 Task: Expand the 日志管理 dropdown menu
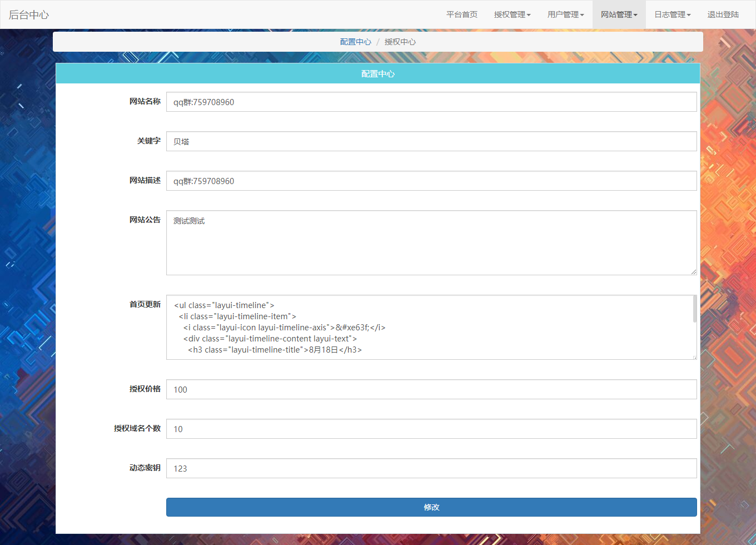click(x=672, y=14)
